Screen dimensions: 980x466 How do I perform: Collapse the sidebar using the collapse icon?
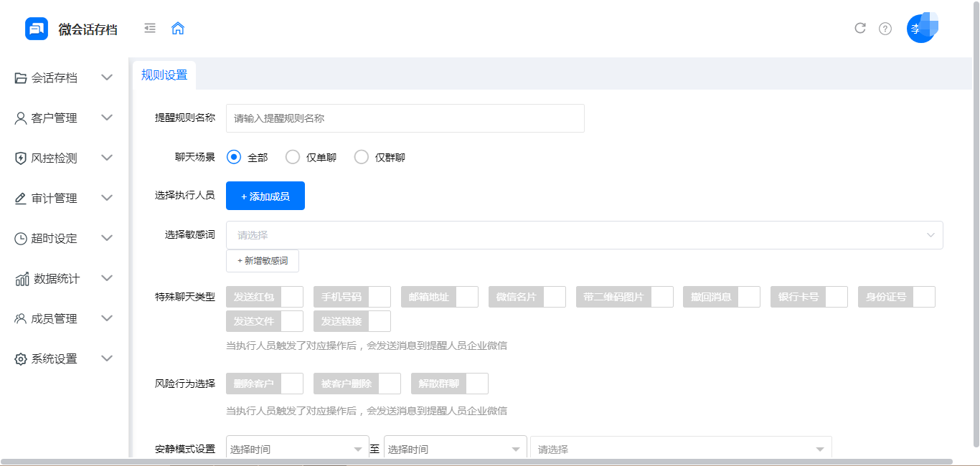(x=149, y=28)
